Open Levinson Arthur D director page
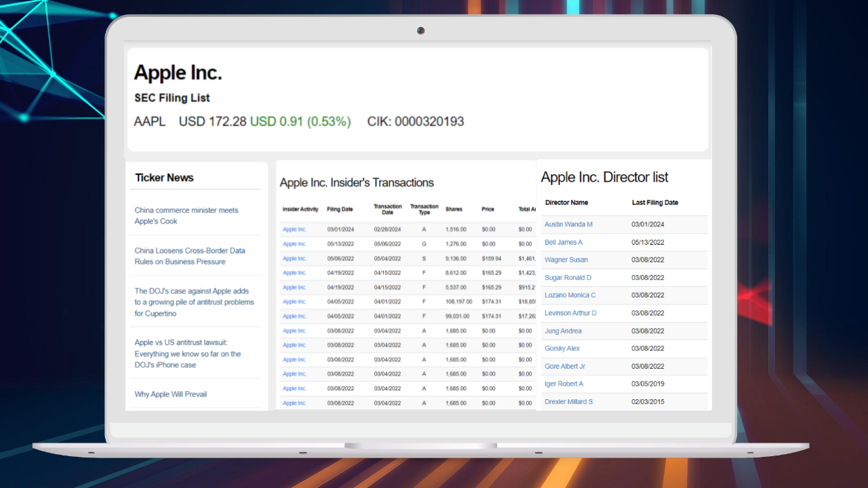The image size is (868, 488). click(x=570, y=312)
